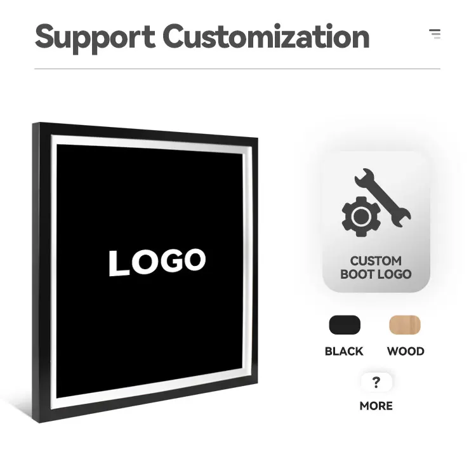Choose the WOOD color label
The image size is (476, 459).
[x=406, y=351]
